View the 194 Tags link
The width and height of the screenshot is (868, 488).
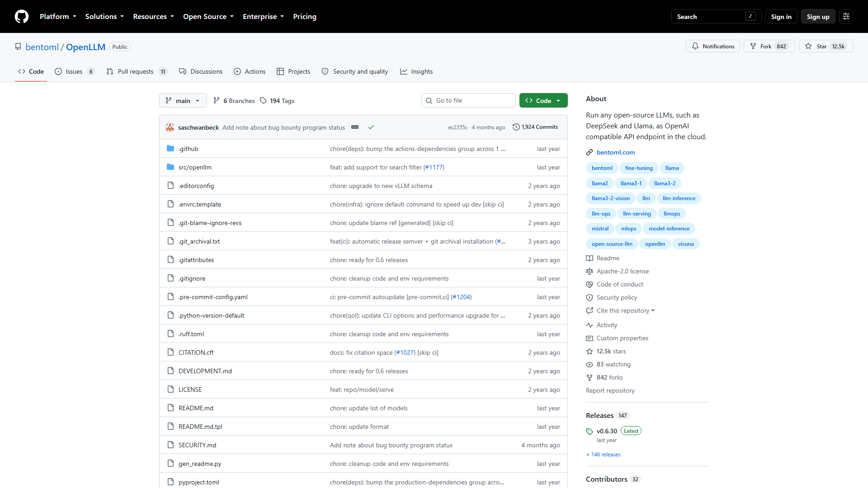[x=277, y=101]
